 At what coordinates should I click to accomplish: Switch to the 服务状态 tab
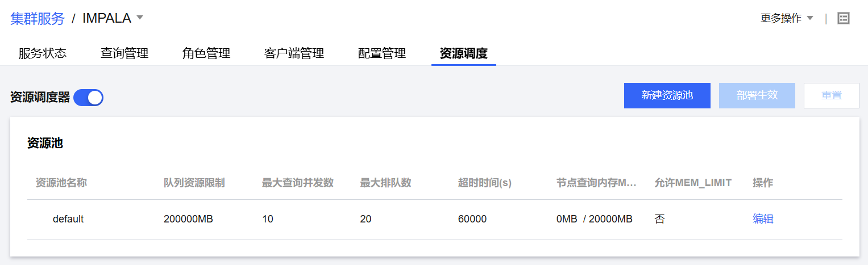43,53
